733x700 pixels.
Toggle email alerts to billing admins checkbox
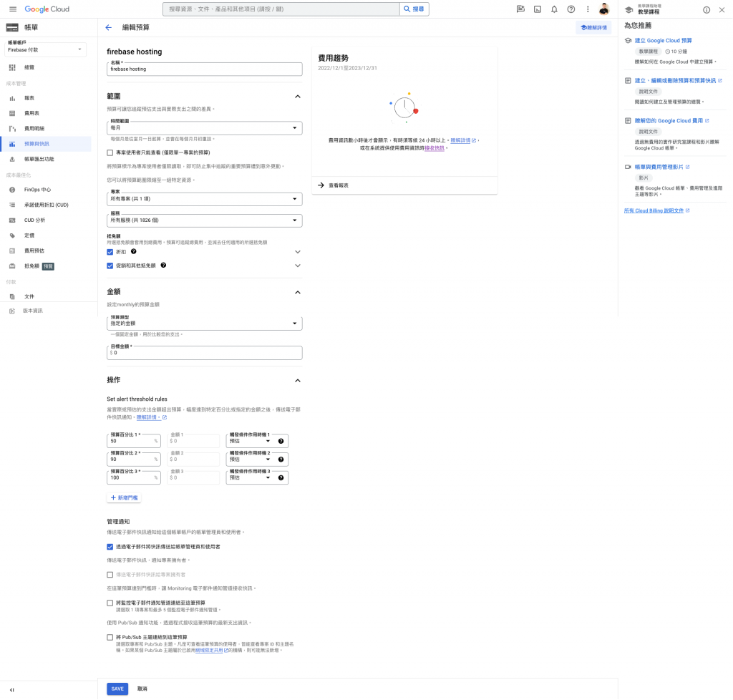(110, 547)
